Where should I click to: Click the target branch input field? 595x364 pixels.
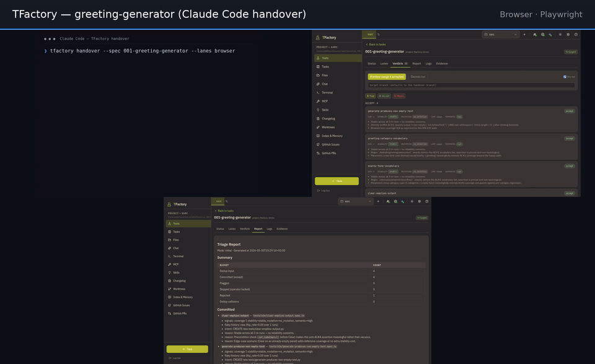point(471,85)
